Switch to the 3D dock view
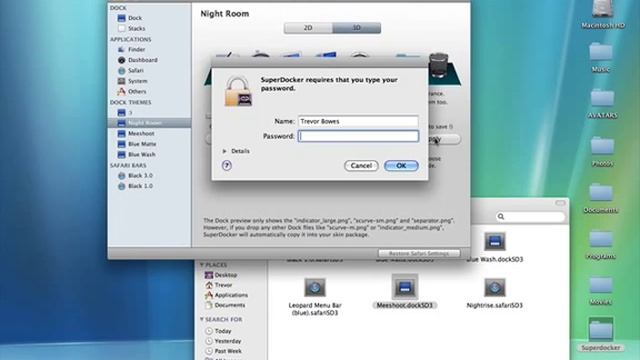Viewport: 640px width, 360px height. click(x=357, y=28)
